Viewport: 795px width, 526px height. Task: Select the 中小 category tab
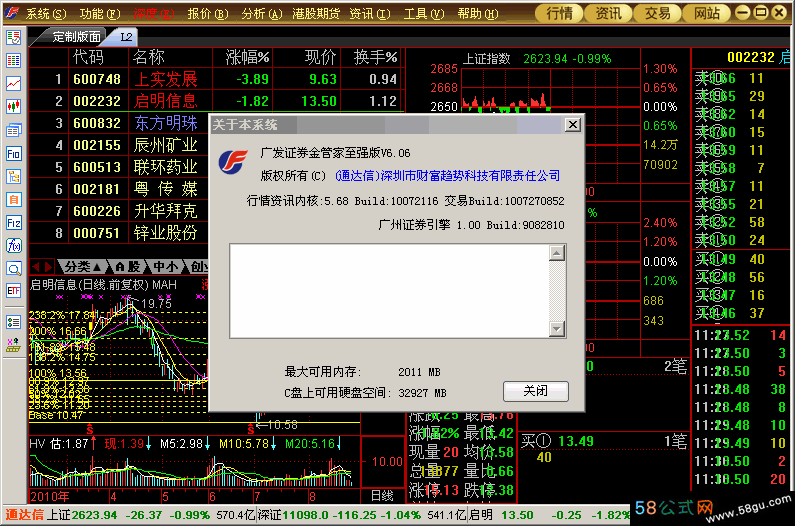[165, 267]
